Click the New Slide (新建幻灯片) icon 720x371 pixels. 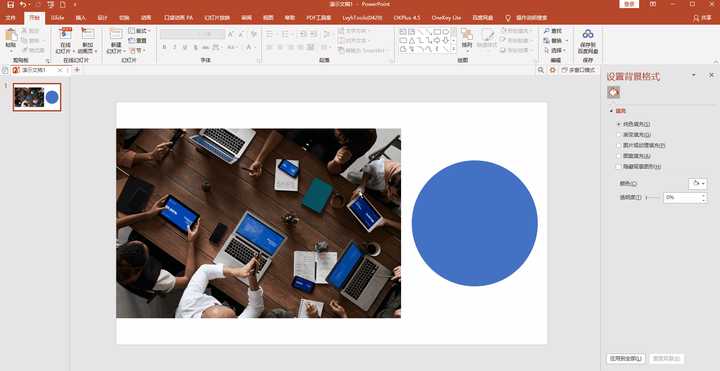(x=115, y=35)
